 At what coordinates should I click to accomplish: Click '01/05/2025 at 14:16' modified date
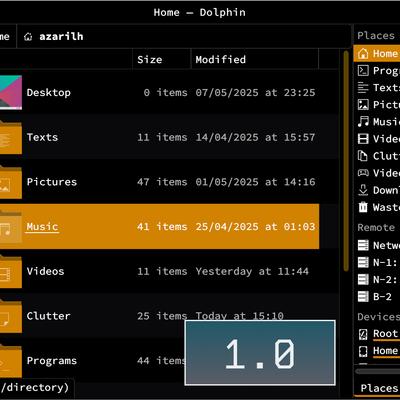[x=255, y=182]
